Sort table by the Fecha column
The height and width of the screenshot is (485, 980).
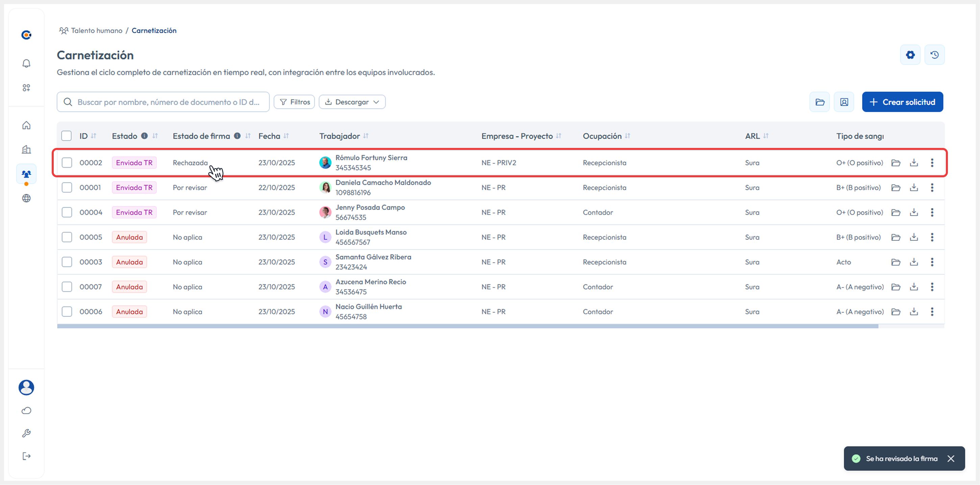coord(286,136)
